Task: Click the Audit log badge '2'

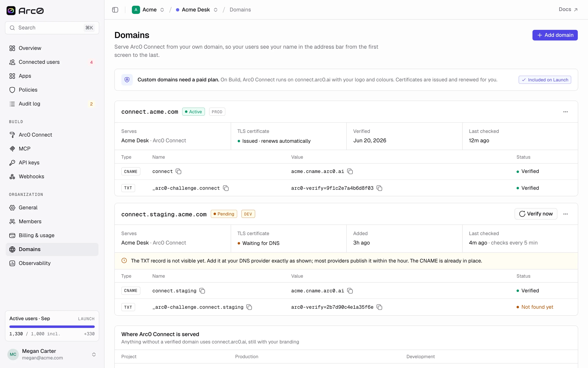Action: click(x=91, y=104)
